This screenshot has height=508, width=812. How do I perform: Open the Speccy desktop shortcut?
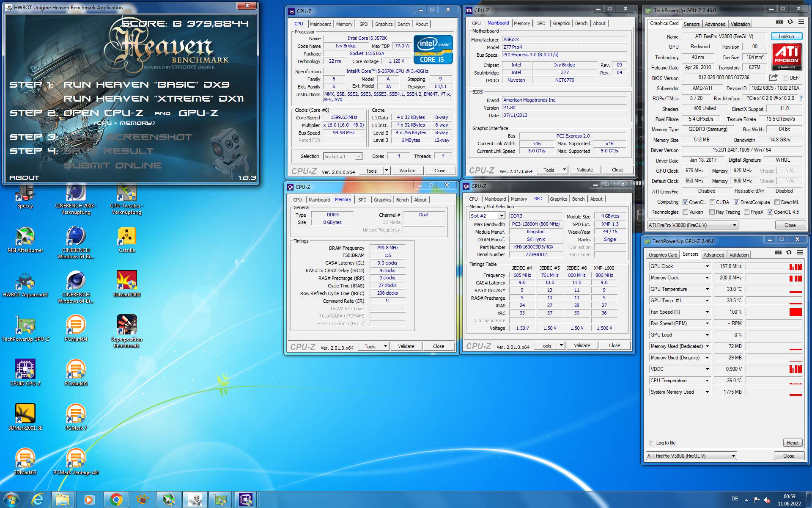[25, 197]
